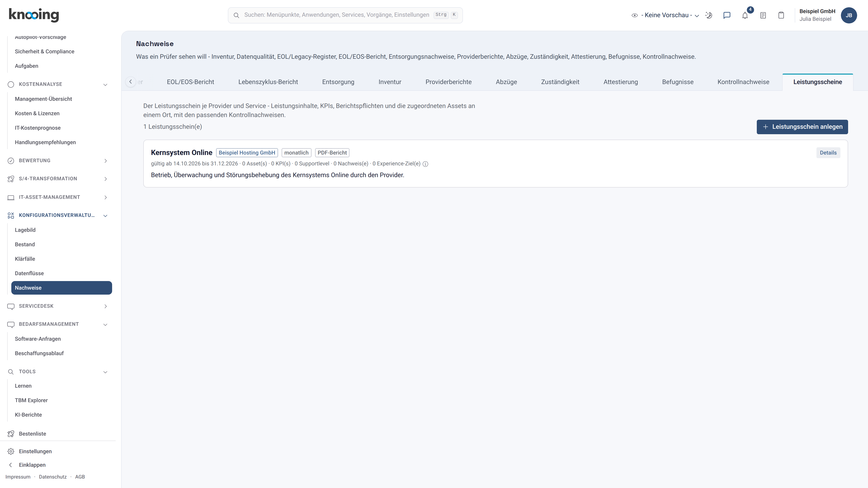Image resolution: width=868 pixels, height=488 pixels.
Task: Open the chat messages icon
Action: pyautogui.click(x=727, y=15)
